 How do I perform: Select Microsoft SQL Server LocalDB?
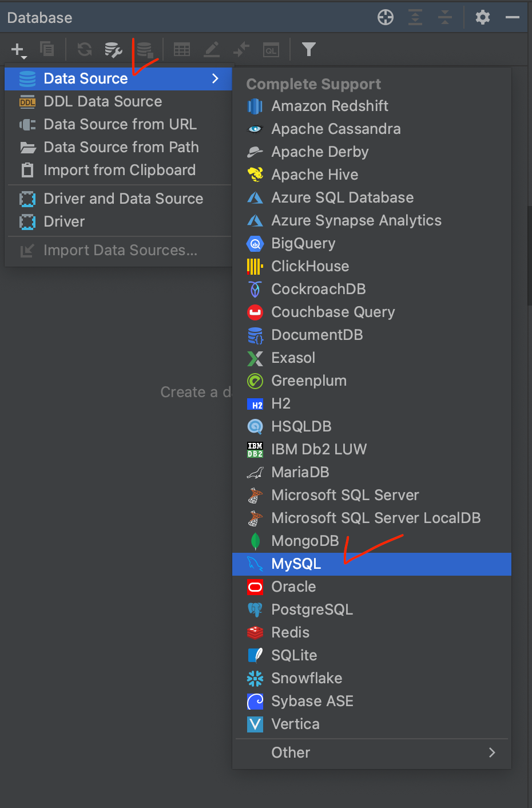(372, 518)
